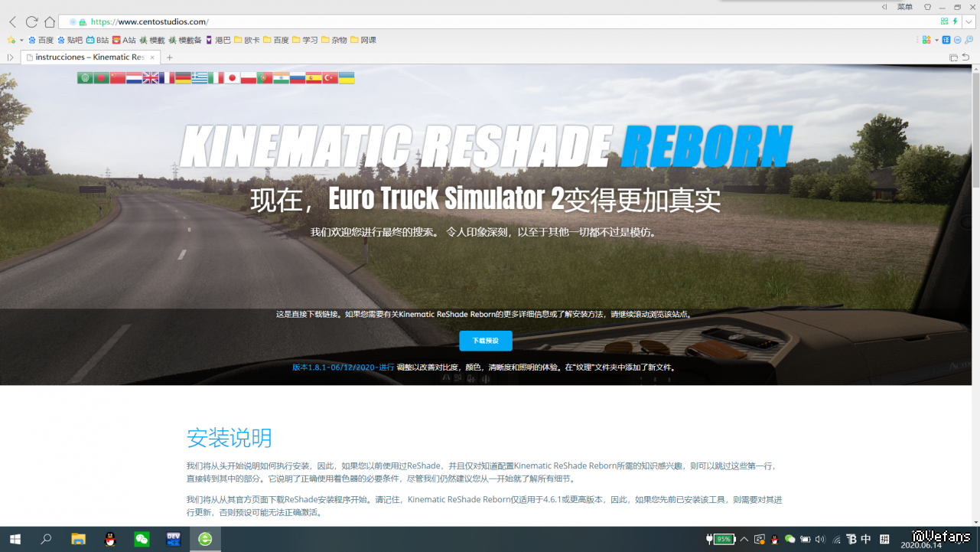Open Windows taskbar search
Image resolution: width=980 pixels, height=552 pixels.
click(46, 539)
